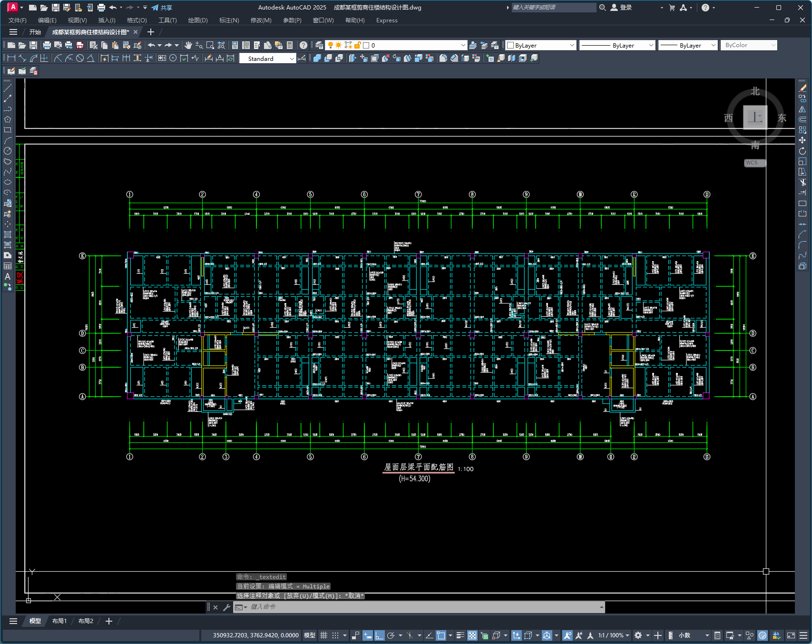The height and width of the screenshot is (644, 812).
Task: Select the Multiline Text 'A' tool
Action: coord(8,276)
